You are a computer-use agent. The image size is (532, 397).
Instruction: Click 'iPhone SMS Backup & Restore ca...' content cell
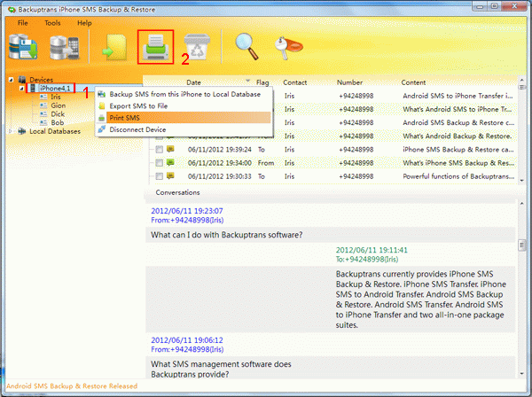(x=458, y=149)
